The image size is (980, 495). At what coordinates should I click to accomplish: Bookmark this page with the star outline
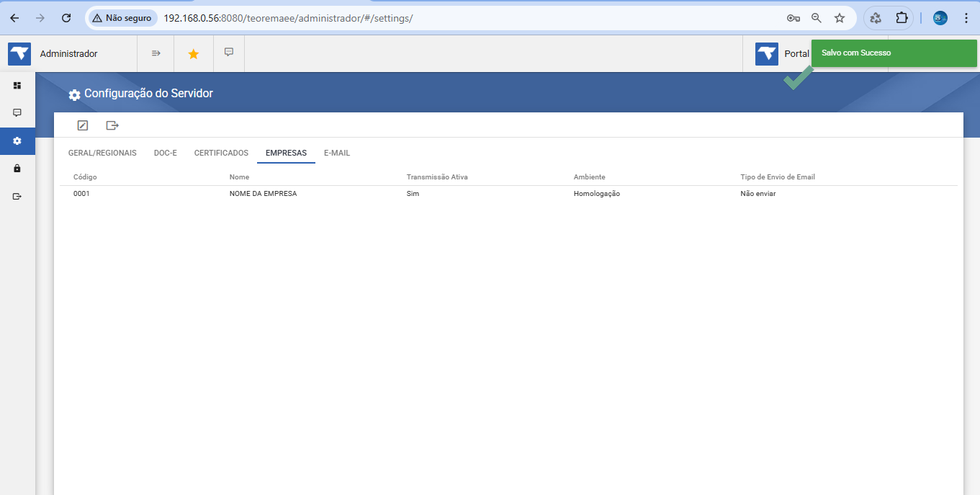pyautogui.click(x=840, y=18)
